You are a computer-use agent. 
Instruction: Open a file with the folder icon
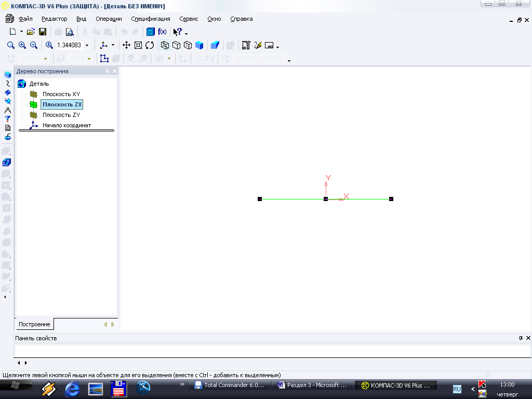pos(31,32)
